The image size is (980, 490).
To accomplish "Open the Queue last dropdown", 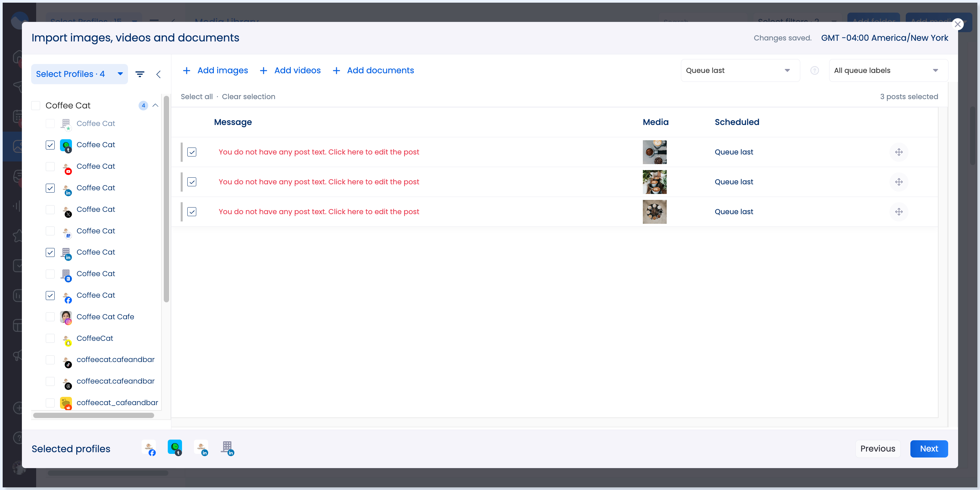I will [740, 70].
